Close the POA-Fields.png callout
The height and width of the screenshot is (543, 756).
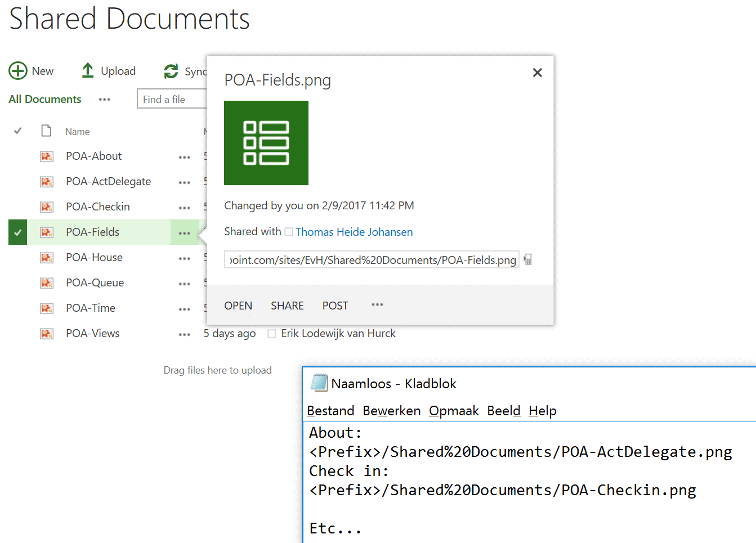537,73
